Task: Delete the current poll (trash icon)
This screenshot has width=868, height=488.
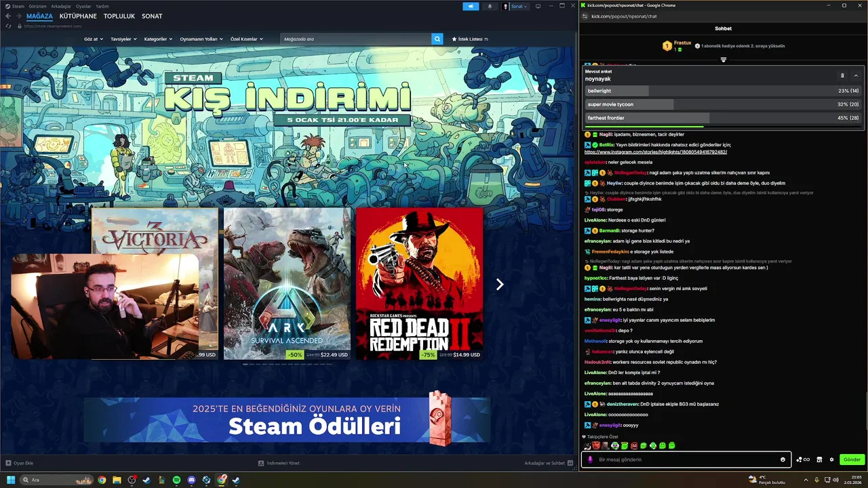Action: pos(842,75)
